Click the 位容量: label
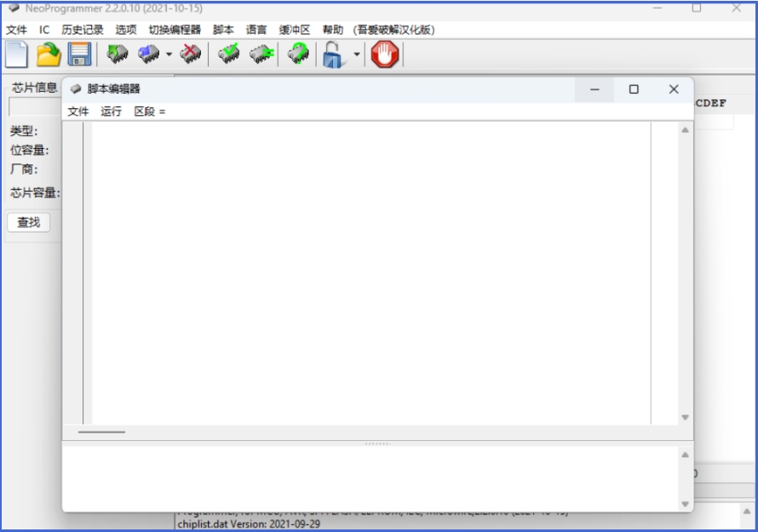The height and width of the screenshot is (532, 758). 30,150
